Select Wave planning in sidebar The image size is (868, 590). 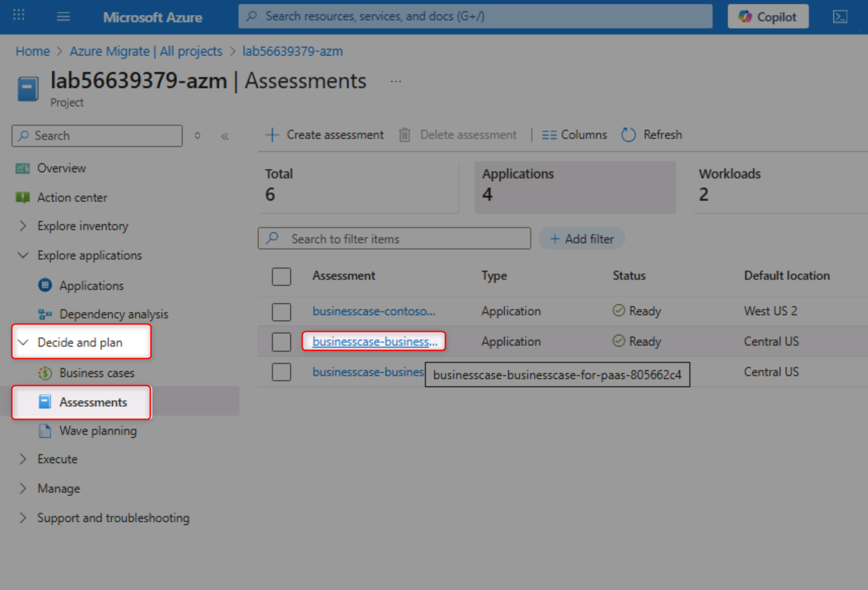[x=98, y=431]
